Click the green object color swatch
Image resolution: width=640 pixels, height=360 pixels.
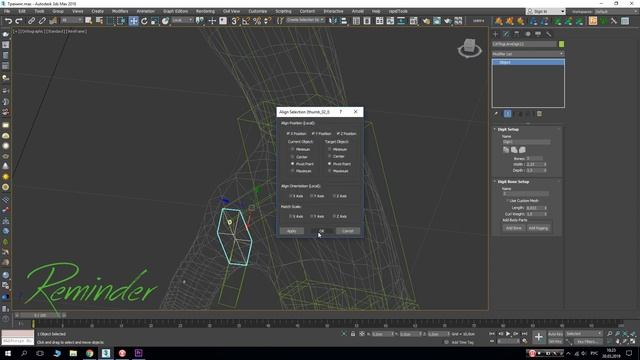[562, 44]
